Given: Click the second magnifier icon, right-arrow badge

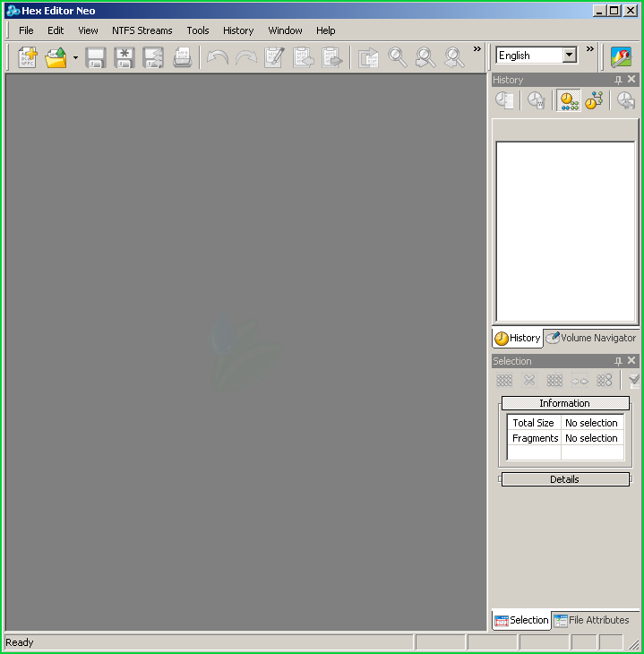Looking at the screenshot, I should 425,57.
